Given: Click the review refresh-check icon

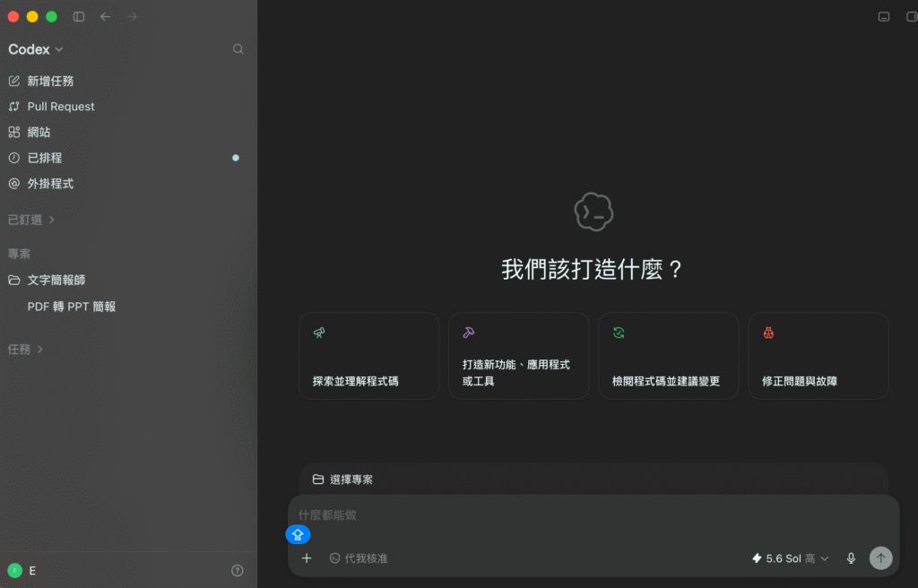Looking at the screenshot, I should [619, 333].
